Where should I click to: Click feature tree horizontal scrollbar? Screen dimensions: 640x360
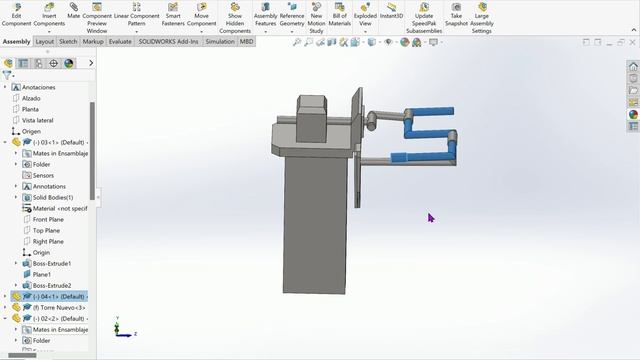point(22,355)
